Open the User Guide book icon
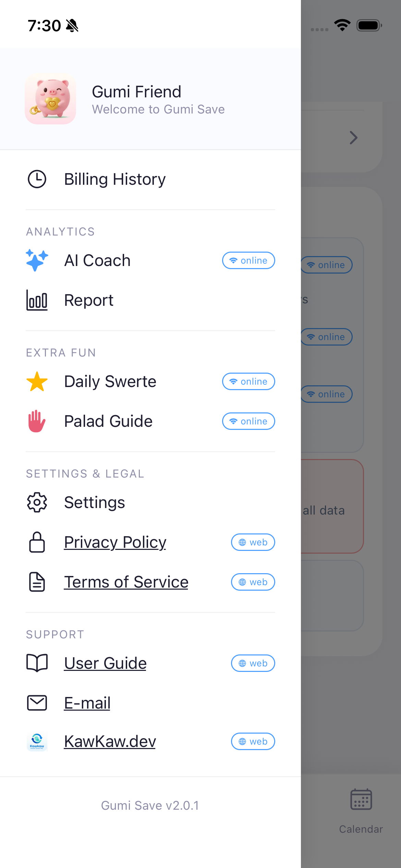 tap(37, 663)
